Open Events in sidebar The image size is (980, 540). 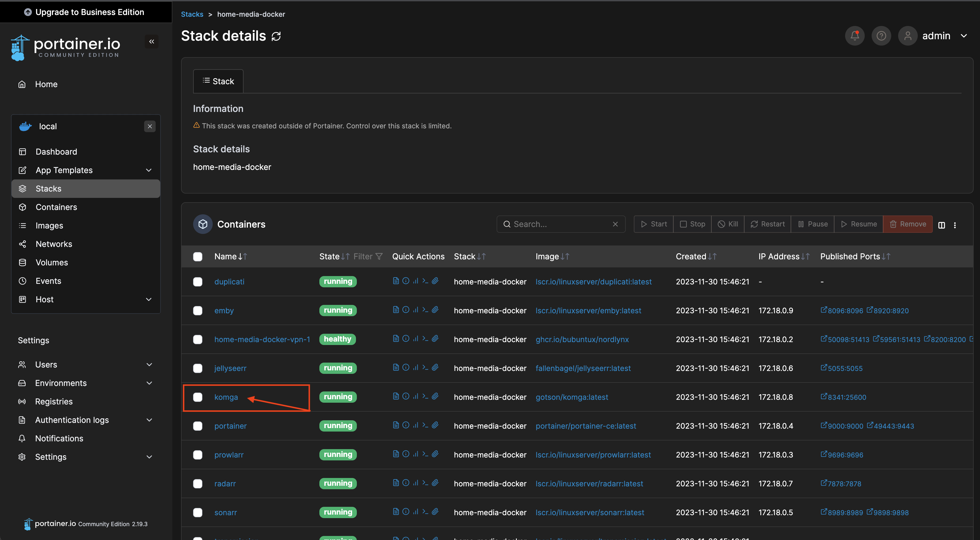tap(86, 281)
